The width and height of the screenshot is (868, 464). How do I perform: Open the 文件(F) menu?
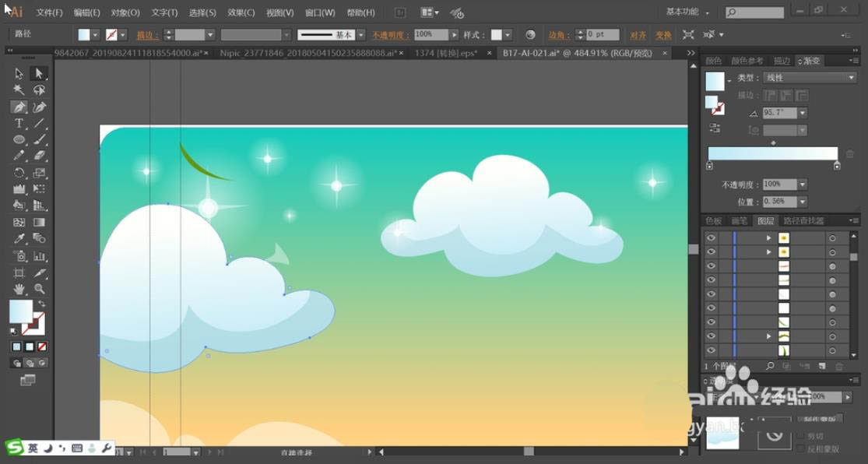coord(49,12)
